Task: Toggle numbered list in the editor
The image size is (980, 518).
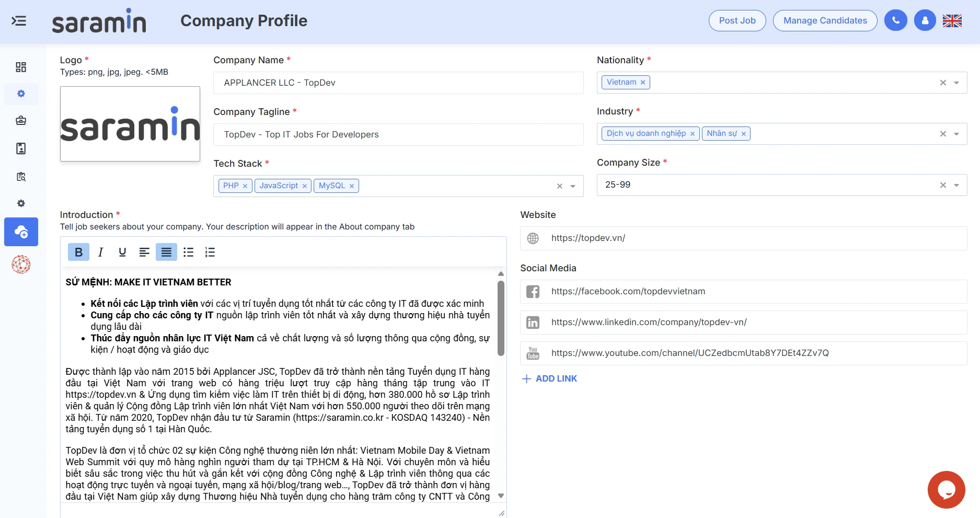Action: tap(210, 252)
